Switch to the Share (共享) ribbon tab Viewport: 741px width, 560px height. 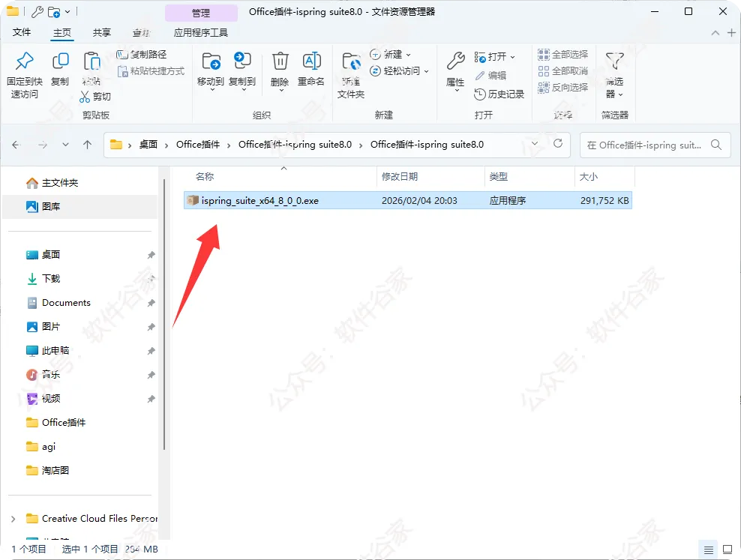101,32
